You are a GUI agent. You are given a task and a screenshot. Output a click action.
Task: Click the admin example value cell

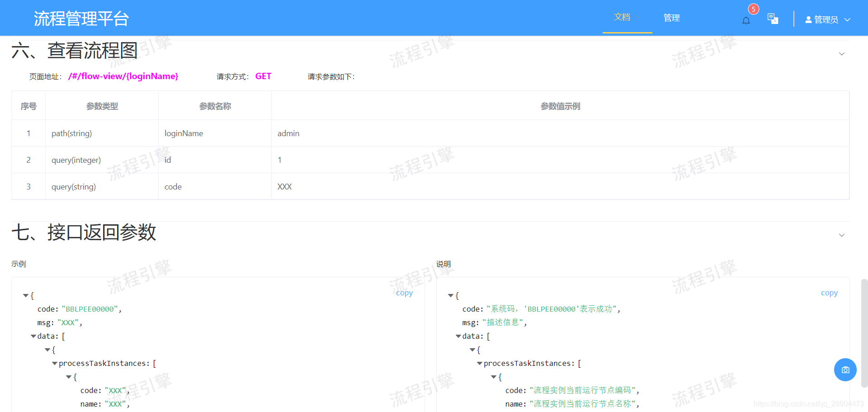(560, 133)
